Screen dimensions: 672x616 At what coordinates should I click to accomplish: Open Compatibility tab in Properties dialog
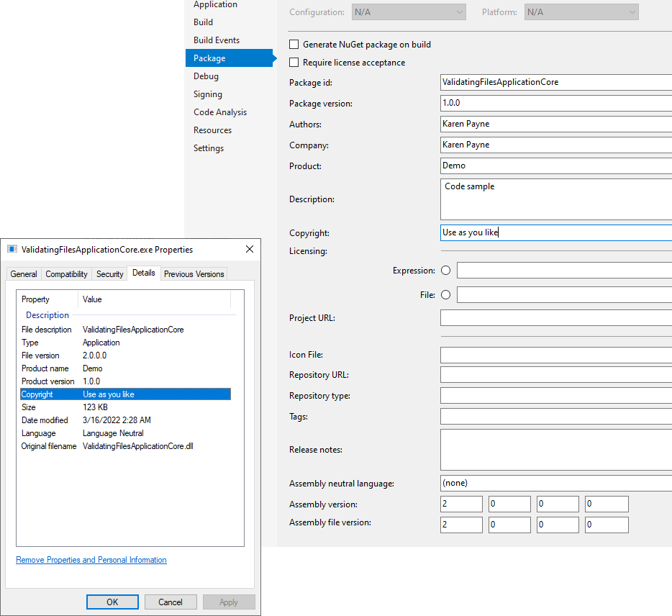[66, 274]
